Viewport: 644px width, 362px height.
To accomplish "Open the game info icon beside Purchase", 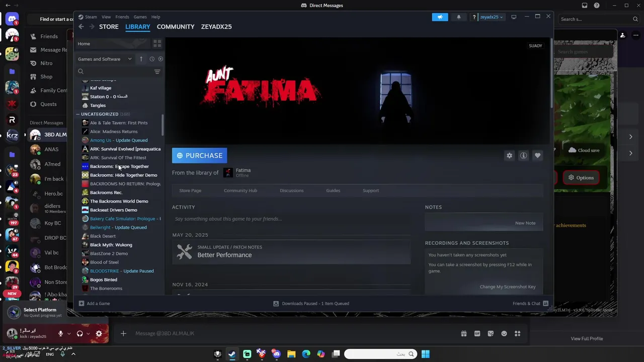I will pos(523,156).
